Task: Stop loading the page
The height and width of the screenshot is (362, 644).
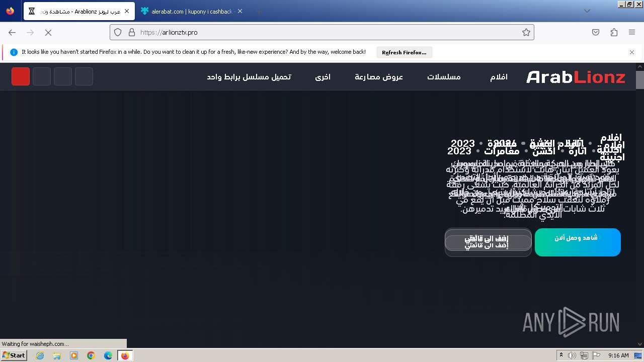Action: click(x=48, y=32)
